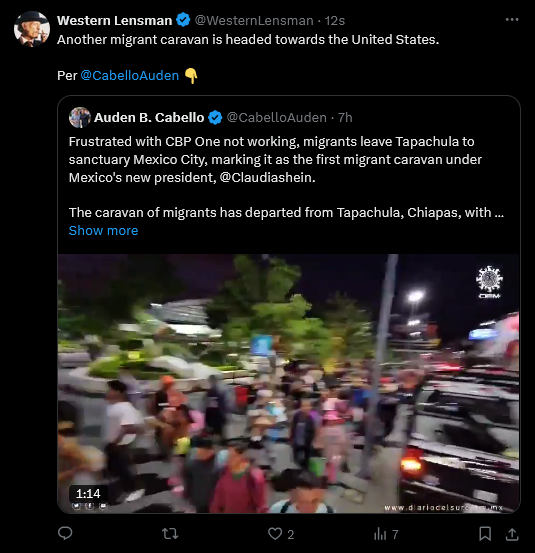This screenshot has width=535, height=553.
Task: Open the @CabelloAuden mention link
Action: [x=130, y=75]
